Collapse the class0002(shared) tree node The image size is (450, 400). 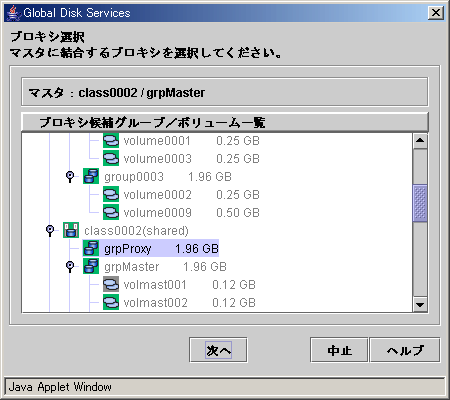50,230
